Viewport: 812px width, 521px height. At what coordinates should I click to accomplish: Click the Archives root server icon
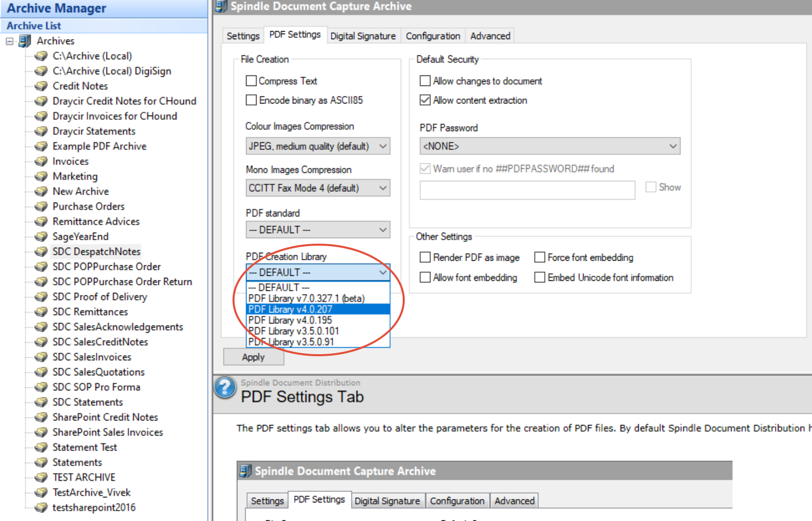coord(25,41)
